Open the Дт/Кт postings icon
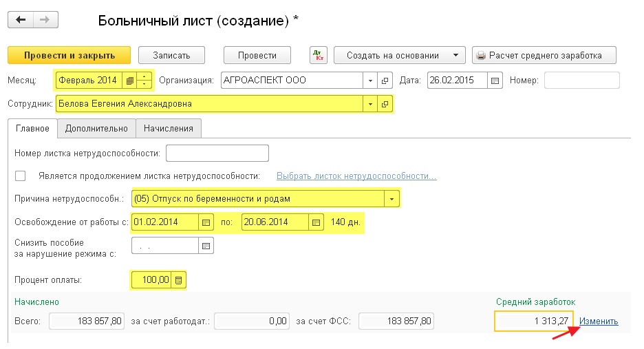The height and width of the screenshot is (349, 644). [x=319, y=55]
